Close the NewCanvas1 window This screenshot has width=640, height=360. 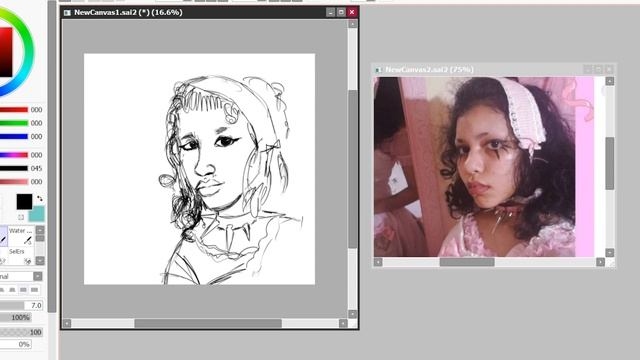(x=352, y=12)
